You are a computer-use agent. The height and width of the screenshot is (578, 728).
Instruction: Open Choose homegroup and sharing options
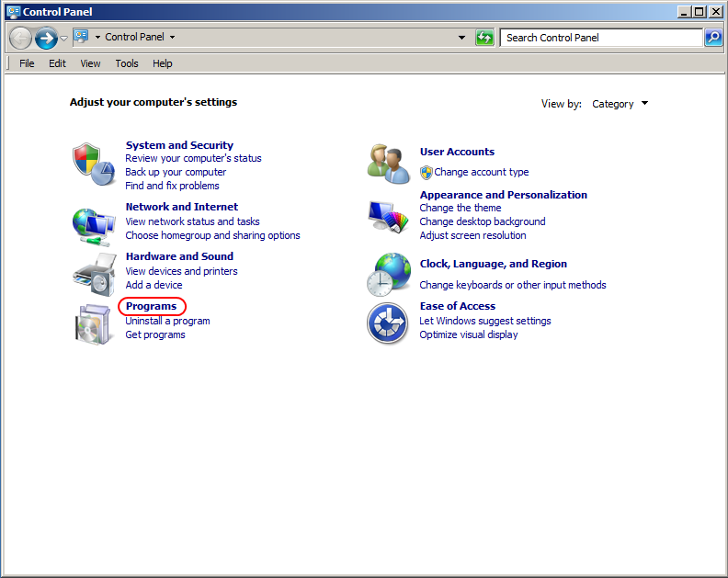pos(212,235)
